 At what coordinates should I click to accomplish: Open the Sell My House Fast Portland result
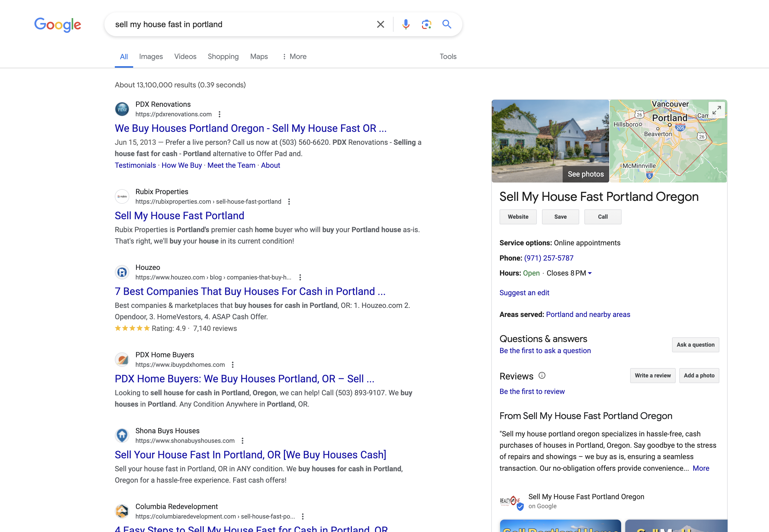[x=179, y=216]
